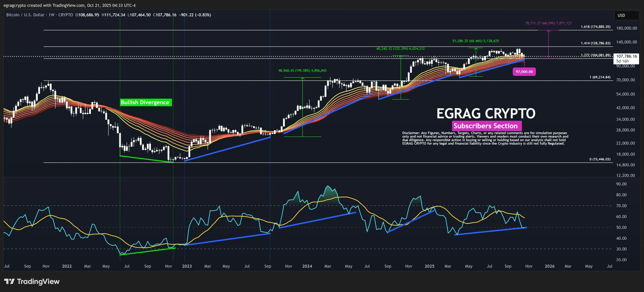The width and height of the screenshot is (644, 292).
Task: Click the 2026 marker on time axis
Action: tap(549, 266)
